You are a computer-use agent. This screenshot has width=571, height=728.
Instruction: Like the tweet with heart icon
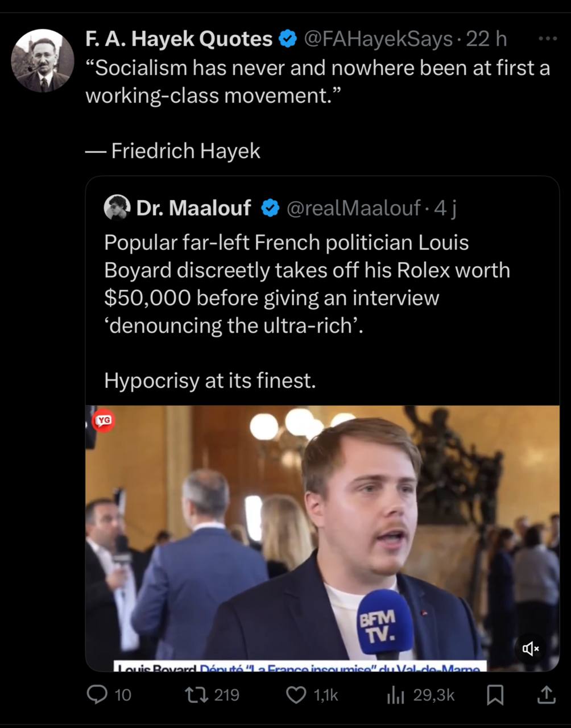point(296,694)
